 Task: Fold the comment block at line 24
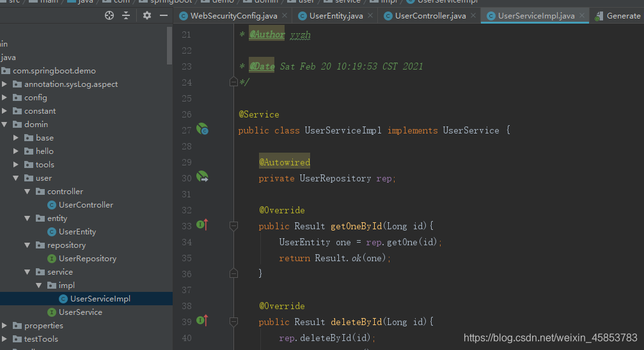point(233,82)
